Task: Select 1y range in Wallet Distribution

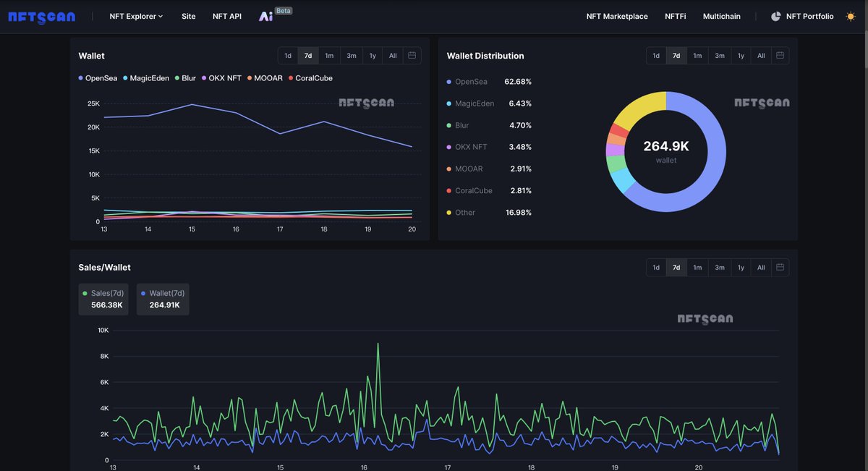Action: 741,56
